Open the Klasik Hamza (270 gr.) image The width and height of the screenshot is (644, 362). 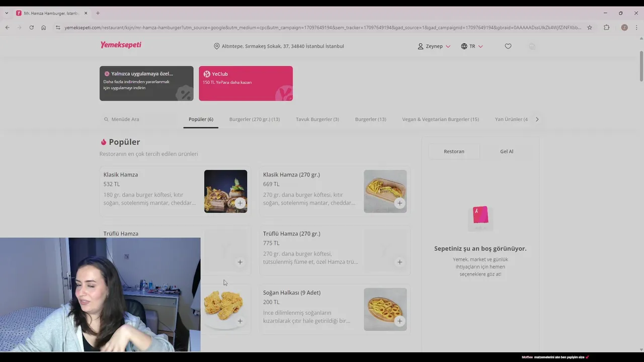(385, 191)
